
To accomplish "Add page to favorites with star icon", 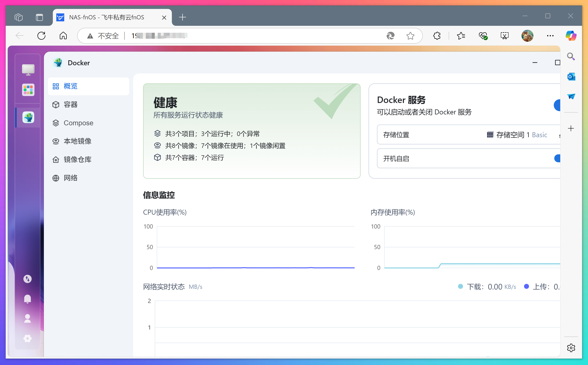I will 410,36.
